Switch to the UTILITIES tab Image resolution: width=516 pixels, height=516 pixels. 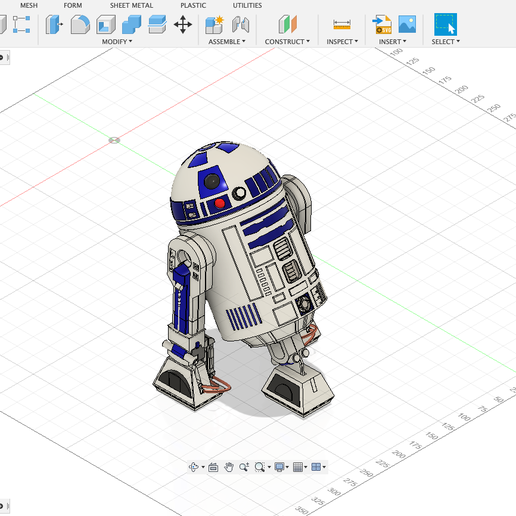point(247,6)
